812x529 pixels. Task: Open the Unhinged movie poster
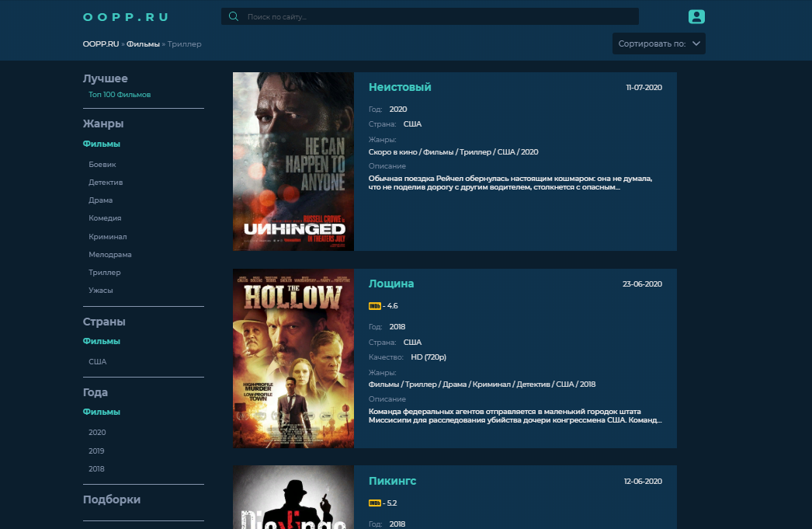[x=293, y=162]
